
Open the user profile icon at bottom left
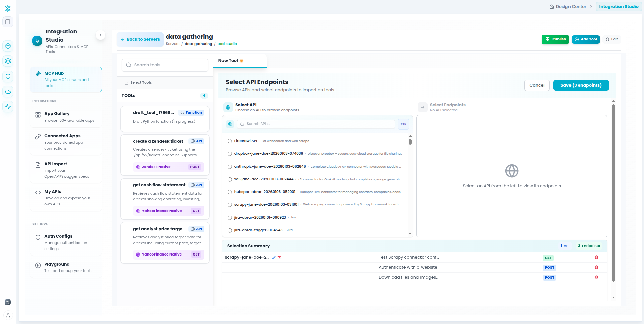(x=8, y=316)
